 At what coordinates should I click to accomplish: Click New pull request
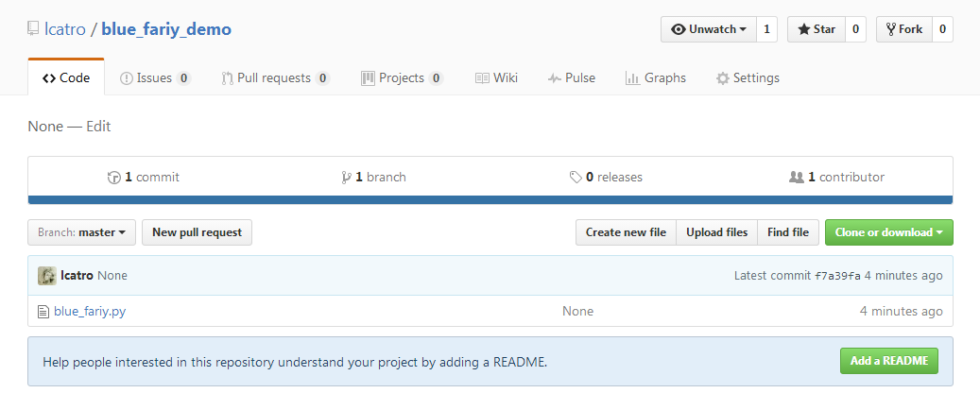coord(197,232)
